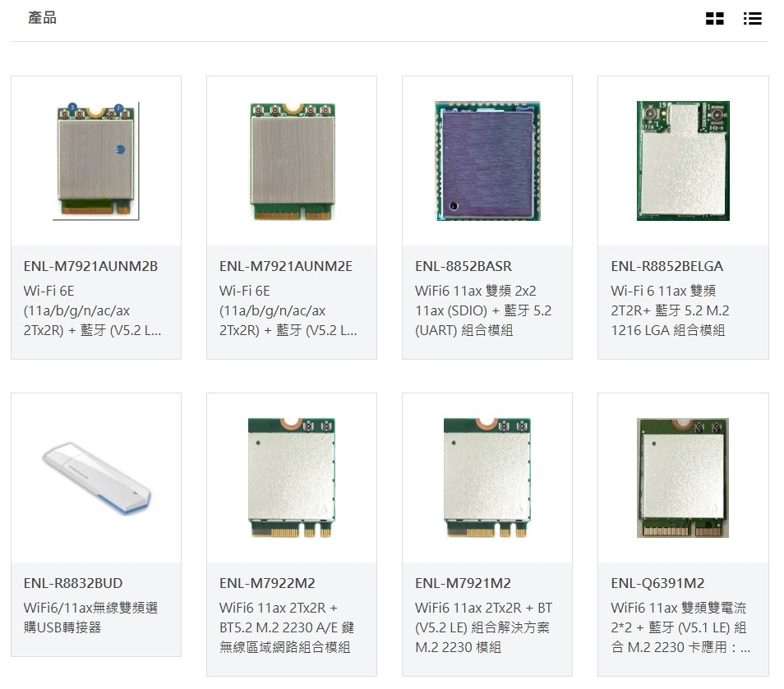Open the ENL-M7921M2 product title
This screenshot has height=689, width=784.
coord(463,583)
